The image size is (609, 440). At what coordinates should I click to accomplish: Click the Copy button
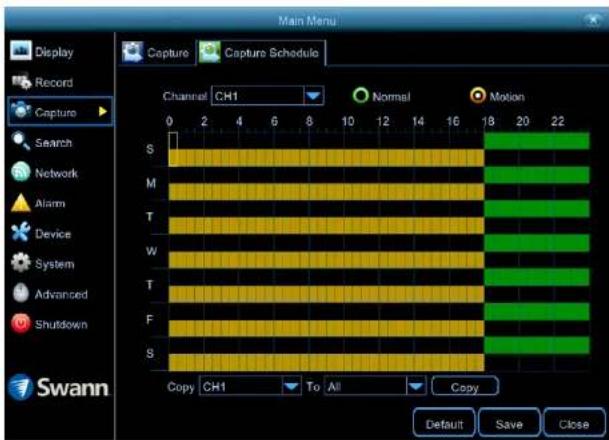pyautogui.click(x=465, y=387)
